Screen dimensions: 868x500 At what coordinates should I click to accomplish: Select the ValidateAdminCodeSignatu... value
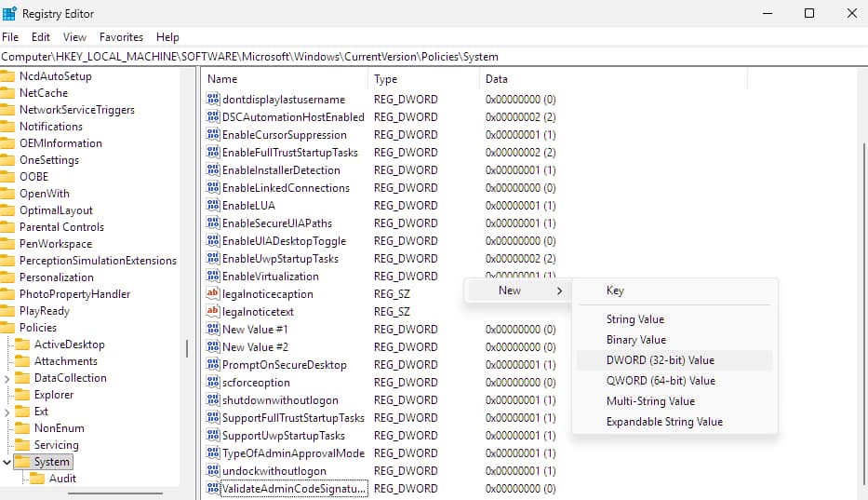(294, 489)
